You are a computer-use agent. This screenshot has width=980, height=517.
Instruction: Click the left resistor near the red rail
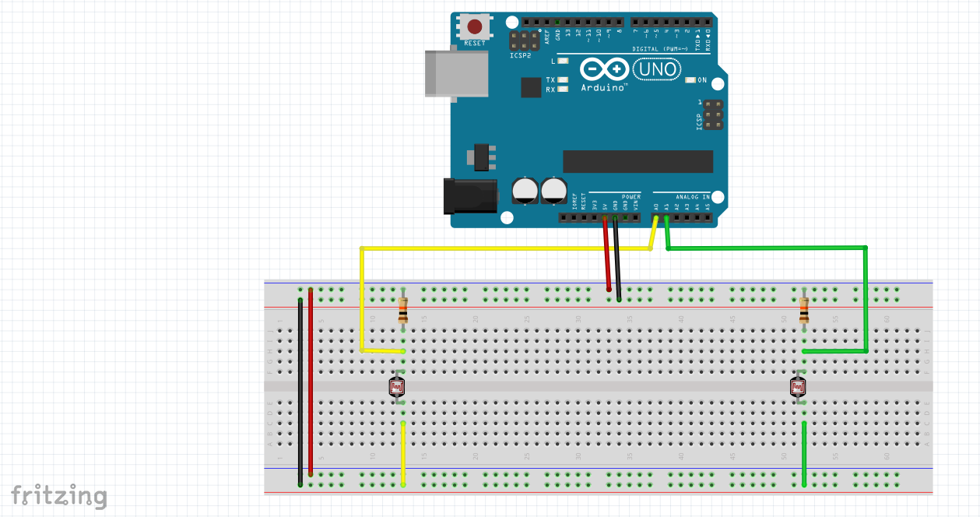(402, 308)
